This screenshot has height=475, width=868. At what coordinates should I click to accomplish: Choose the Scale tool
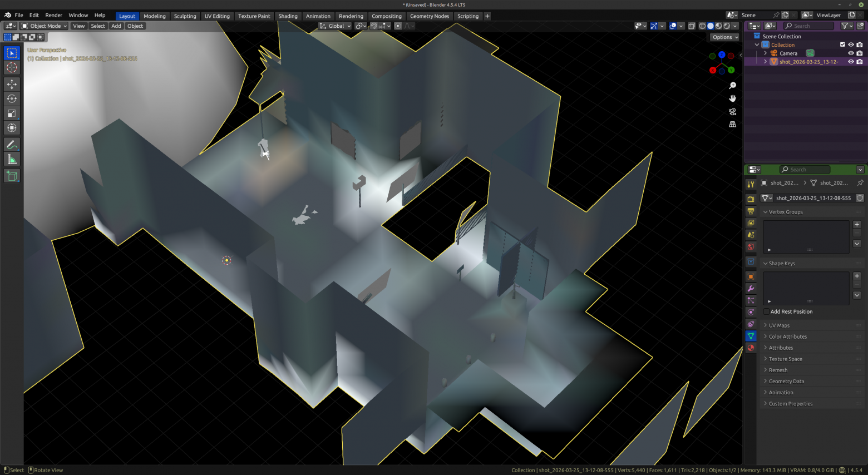(x=12, y=113)
